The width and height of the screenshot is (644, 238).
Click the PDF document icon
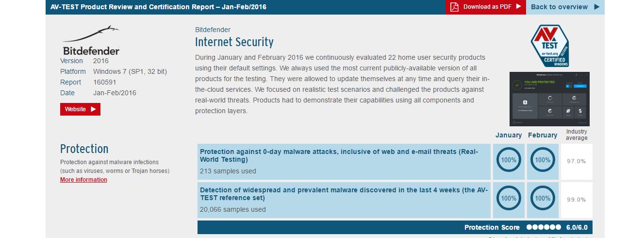pyautogui.click(x=454, y=7)
